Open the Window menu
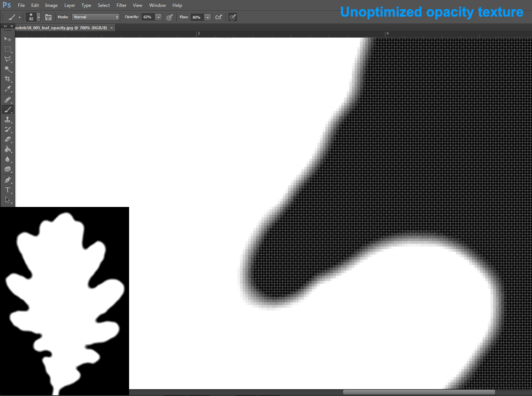The width and height of the screenshot is (532, 396). (157, 5)
